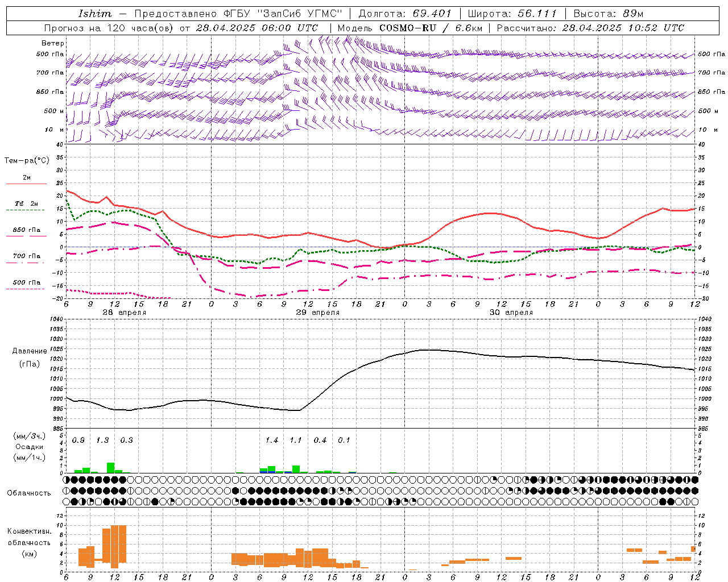The width and height of the screenshot is (728, 582).
Task: Click the precipitation value "0.4"
Action: tap(320, 440)
